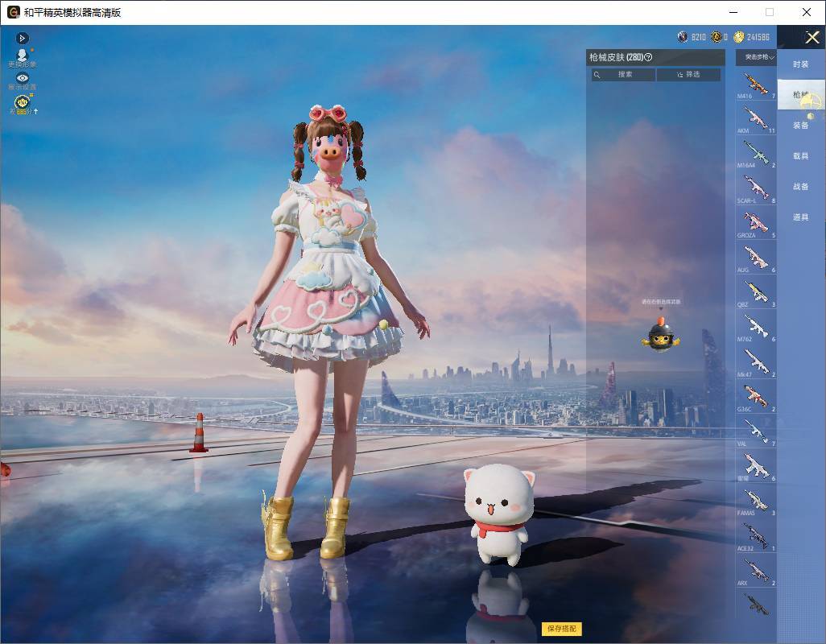Click the gold coin currency icon
The width and height of the screenshot is (826, 644).
738,37
